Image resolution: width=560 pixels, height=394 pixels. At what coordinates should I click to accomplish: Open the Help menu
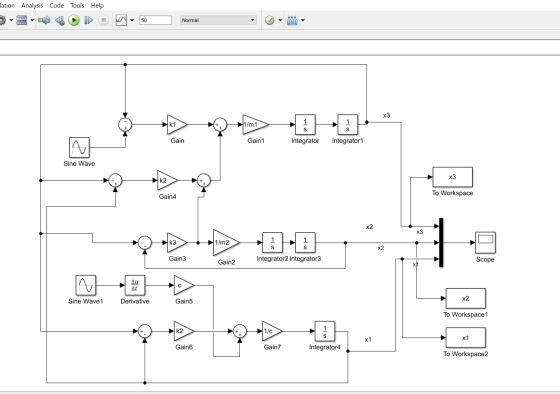point(97,5)
